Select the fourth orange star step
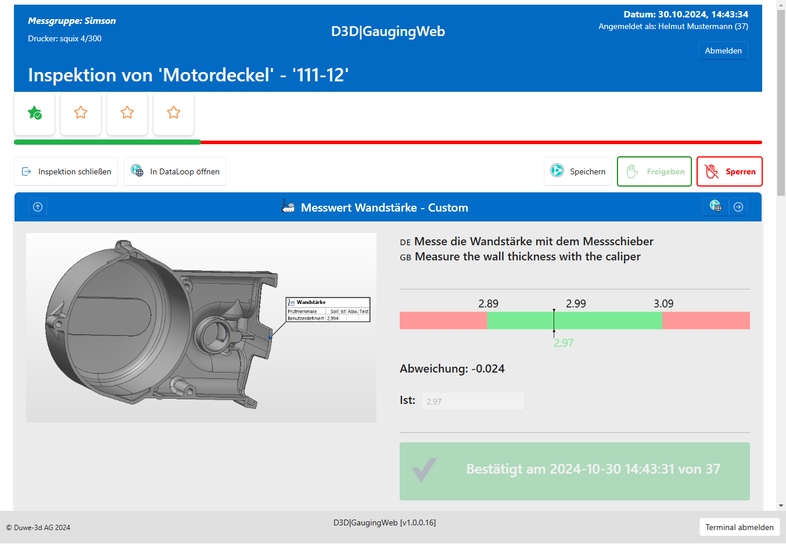The image size is (786, 544). [x=173, y=113]
